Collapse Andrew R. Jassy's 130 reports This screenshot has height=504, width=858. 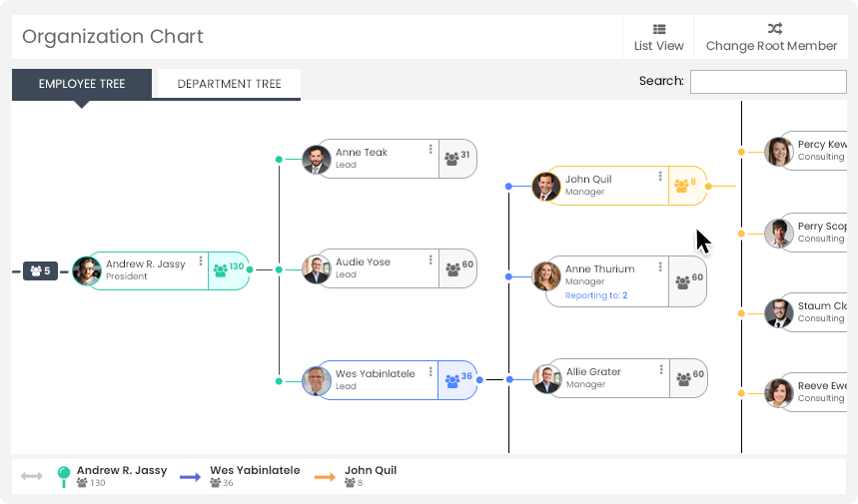(x=229, y=270)
